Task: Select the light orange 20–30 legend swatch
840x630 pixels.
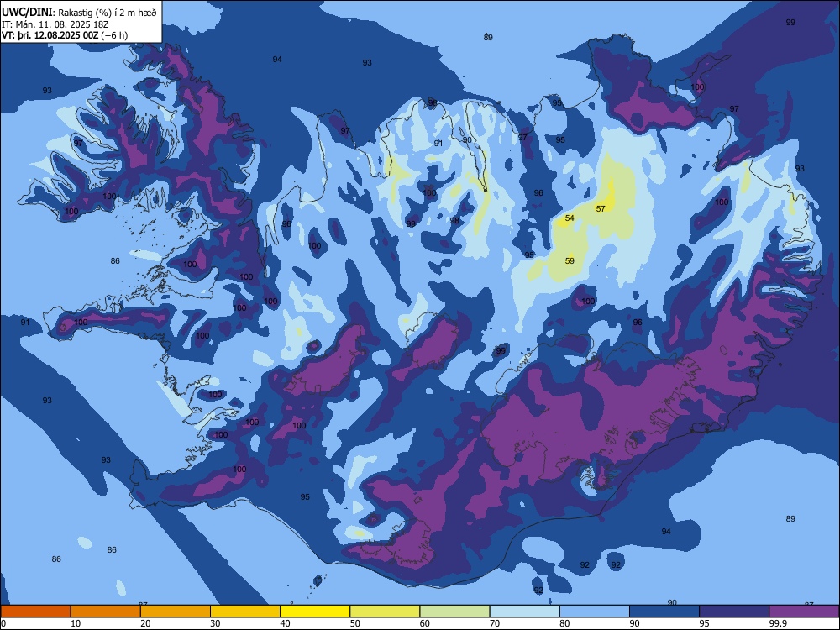Action: [176, 612]
